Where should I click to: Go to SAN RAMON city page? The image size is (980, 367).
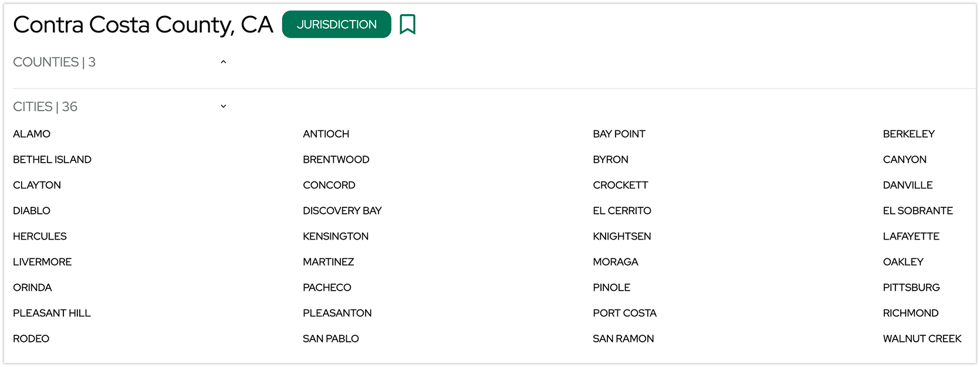click(623, 339)
